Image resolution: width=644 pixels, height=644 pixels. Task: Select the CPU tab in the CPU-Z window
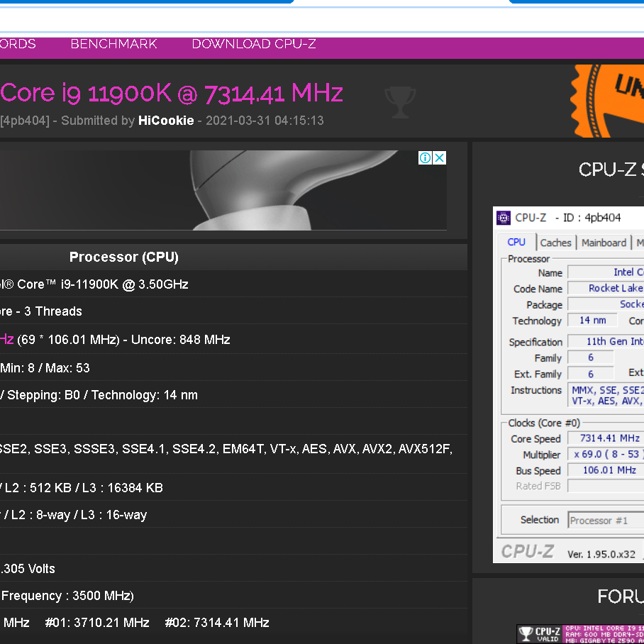click(516, 243)
